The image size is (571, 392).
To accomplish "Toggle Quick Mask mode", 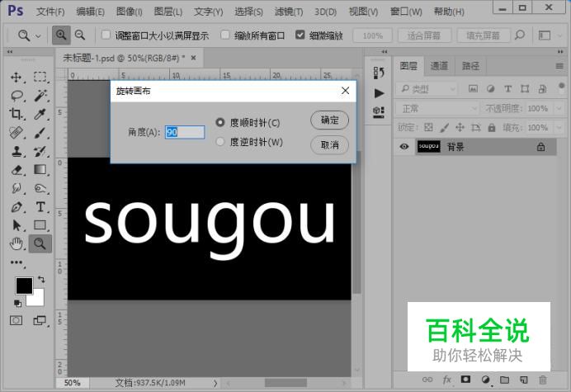I will (16, 320).
